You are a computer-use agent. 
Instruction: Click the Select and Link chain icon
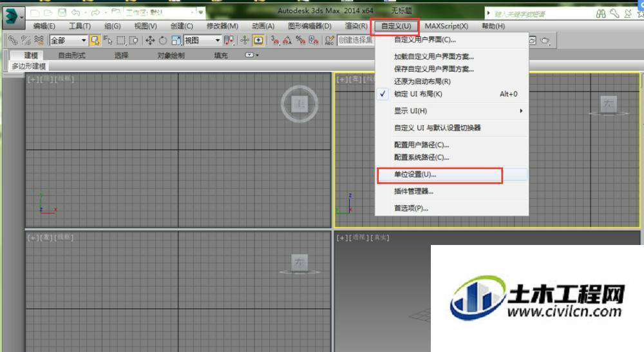tap(13, 40)
